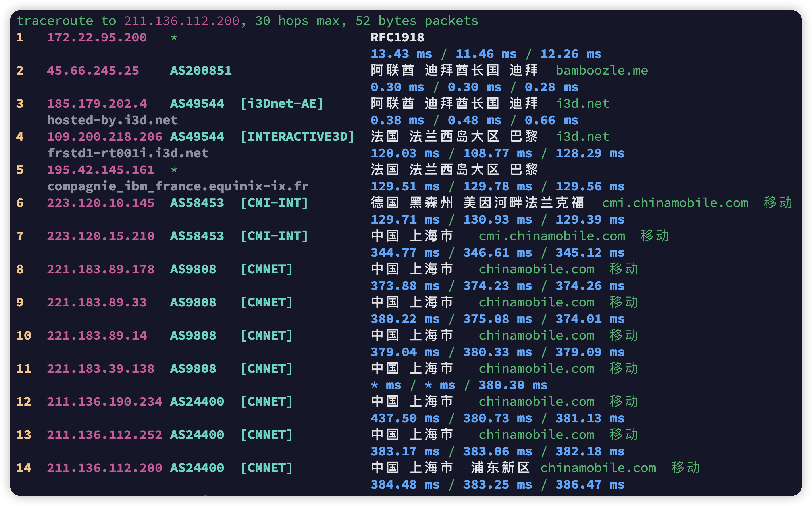Click 法国 法兰西岛大区 巴黎 text in hop 5
The image size is (812, 506).
click(x=454, y=170)
